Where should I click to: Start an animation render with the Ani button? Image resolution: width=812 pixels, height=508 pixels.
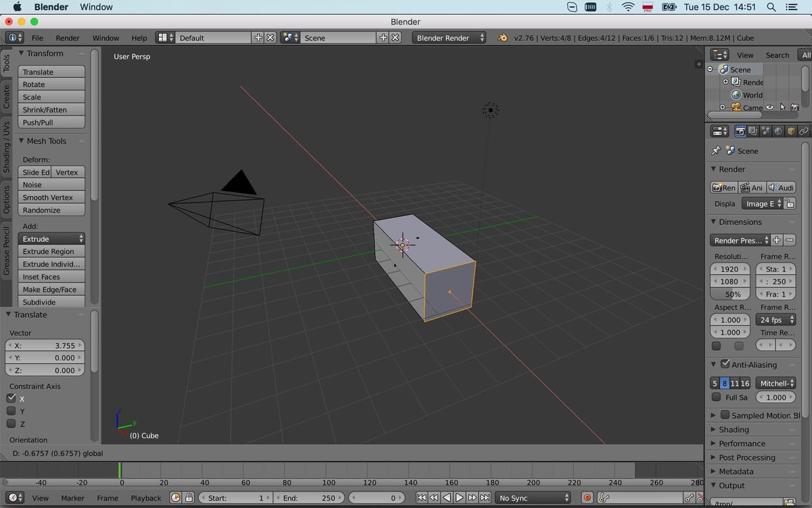coord(752,187)
